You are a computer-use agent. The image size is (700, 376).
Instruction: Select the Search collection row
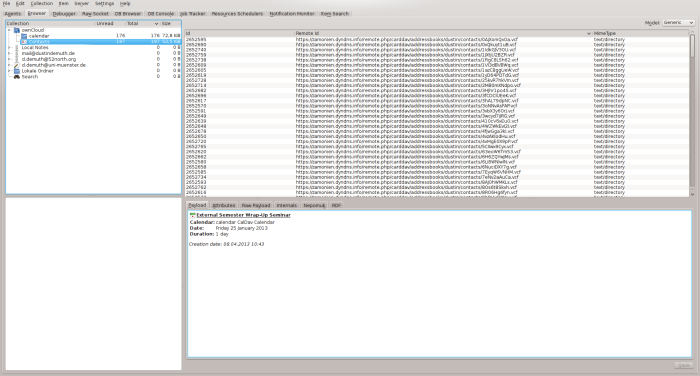94,76
